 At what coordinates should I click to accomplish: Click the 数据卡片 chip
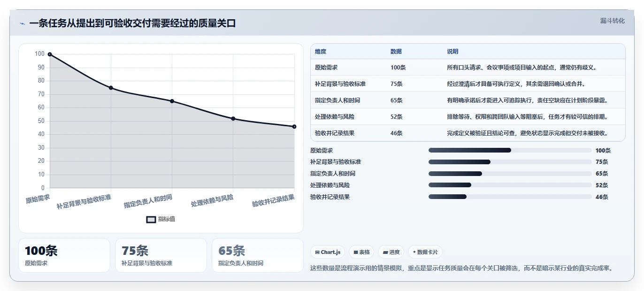(x=425, y=252)
